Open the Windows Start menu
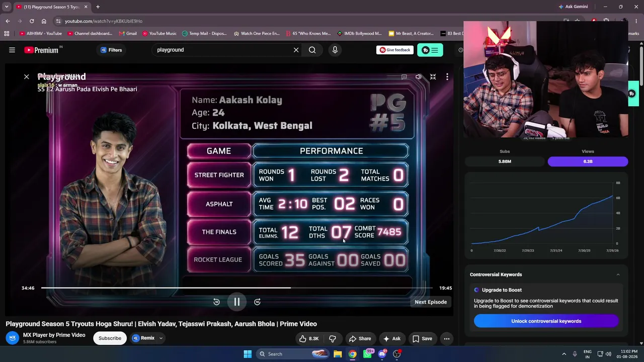 point(248,354)
